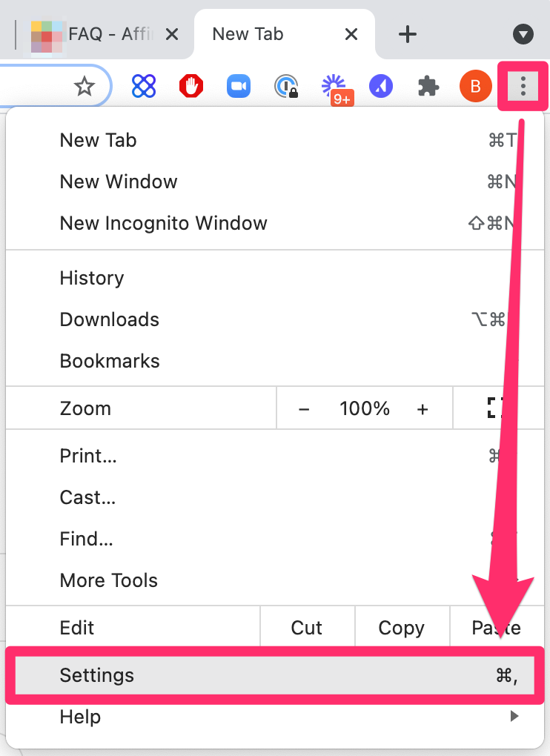550x756 pixels.
Task: Close the New Tab tab
Action: coord(352,34)
